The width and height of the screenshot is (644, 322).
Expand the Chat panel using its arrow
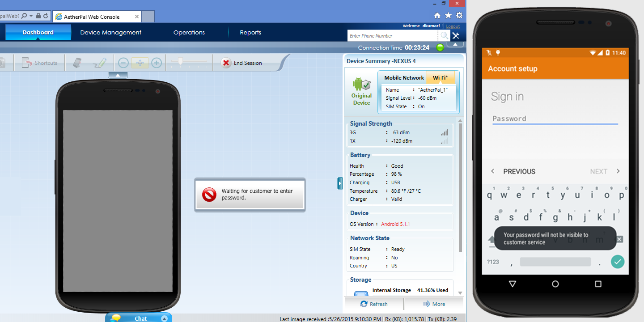point(164,318)
